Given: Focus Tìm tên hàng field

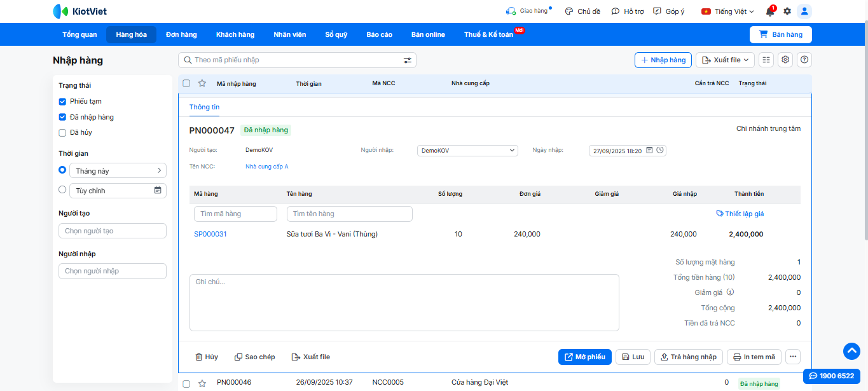Looking at the screenshot, I should point(350,214).
